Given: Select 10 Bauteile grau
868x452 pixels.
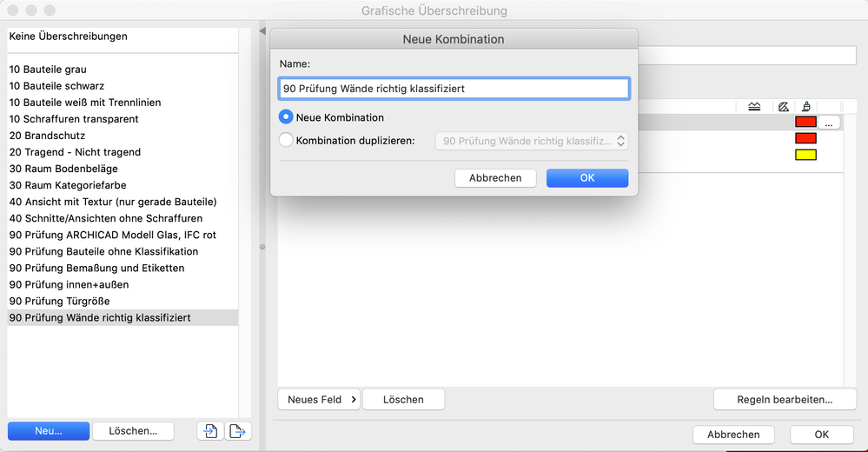Looking at the screenshot, I should 123,70.
